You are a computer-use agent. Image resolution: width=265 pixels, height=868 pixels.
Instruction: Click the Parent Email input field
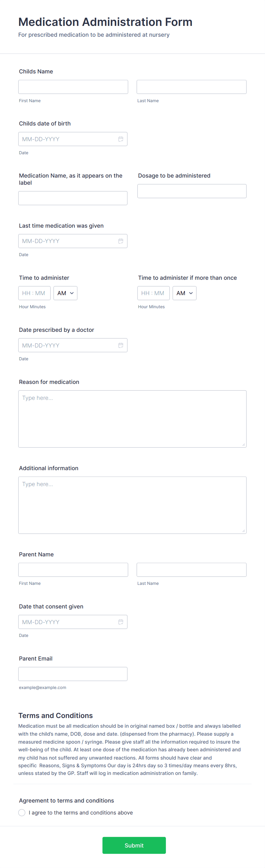(73, 674)
